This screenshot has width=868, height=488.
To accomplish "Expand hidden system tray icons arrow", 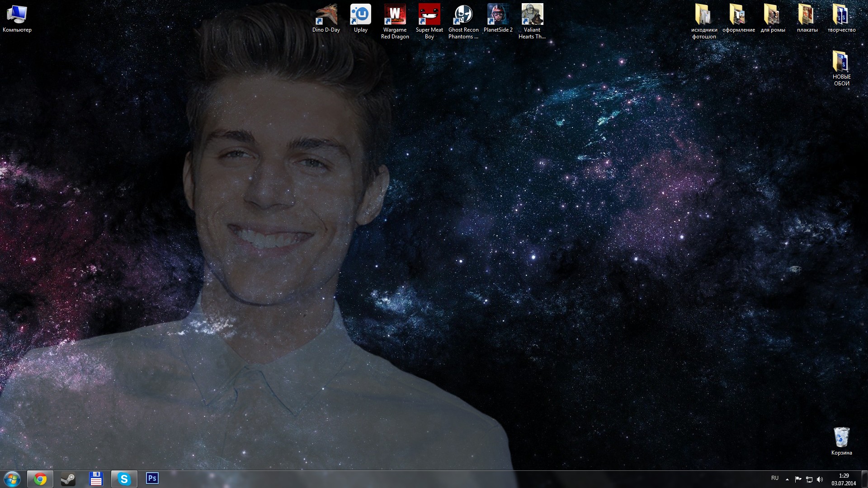I will click(x=787, y=479).
